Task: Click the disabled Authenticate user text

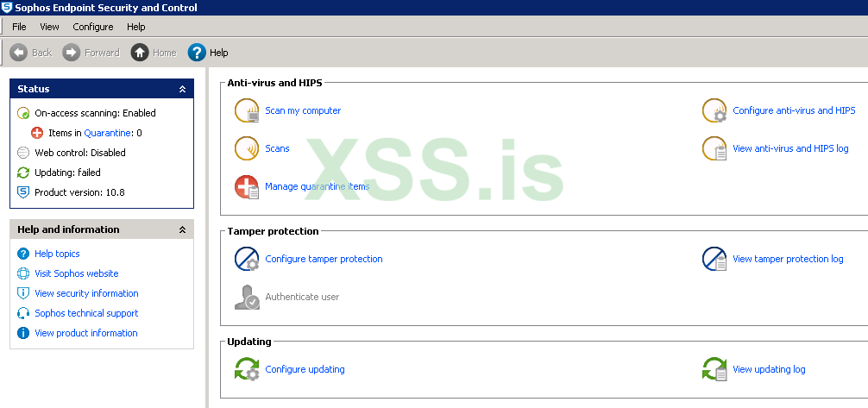Action: coord(302,297)
